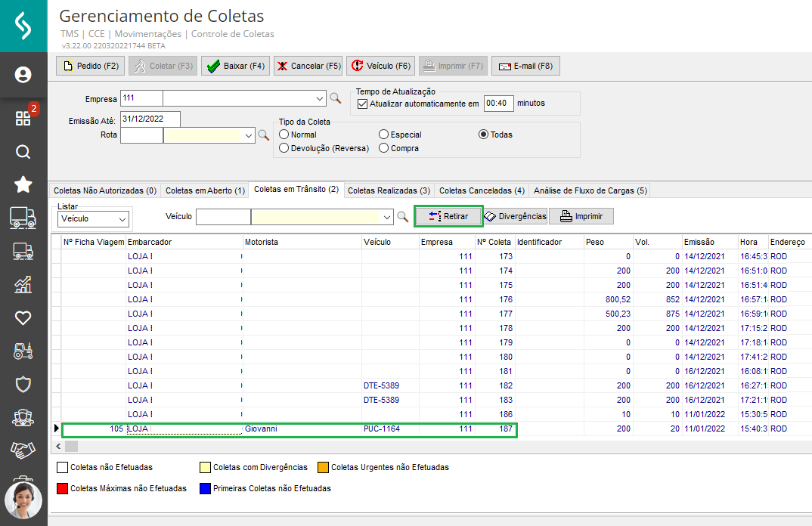Click the magnifier next to Rota field
Image resolution: width=812 pixels, height=526 pixels.
(264, 135)
